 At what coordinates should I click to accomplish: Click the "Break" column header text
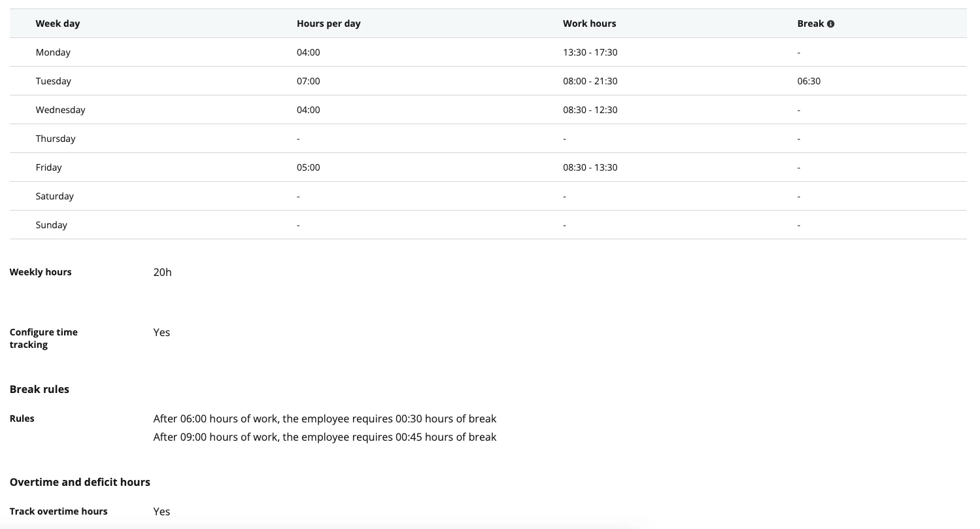(811, 24)
